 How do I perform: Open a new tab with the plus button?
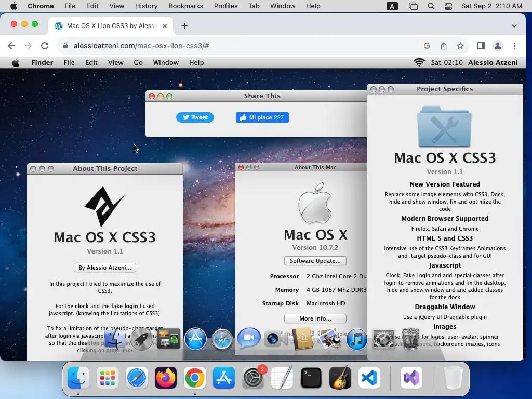click(184, 26)
